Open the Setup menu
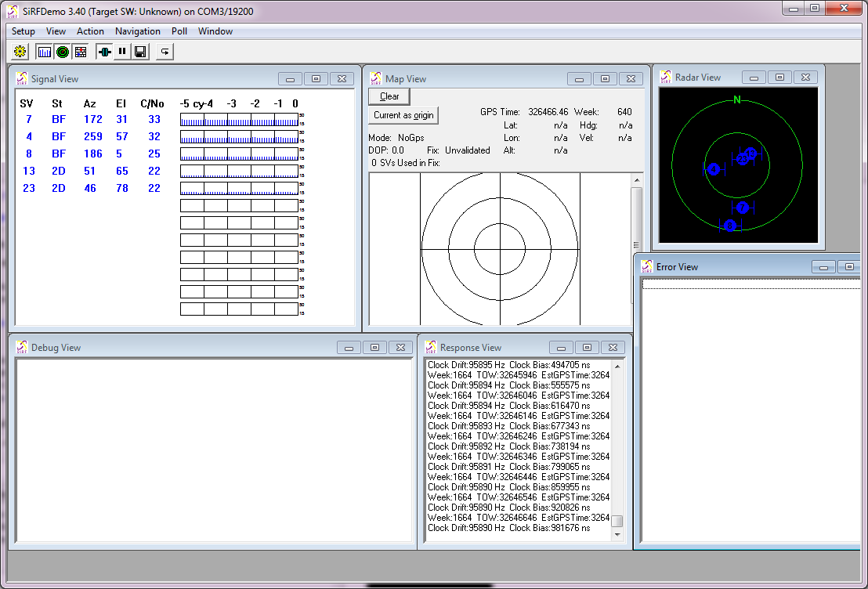868x589 pixels. pyautogui.click(x=24, y=31)
